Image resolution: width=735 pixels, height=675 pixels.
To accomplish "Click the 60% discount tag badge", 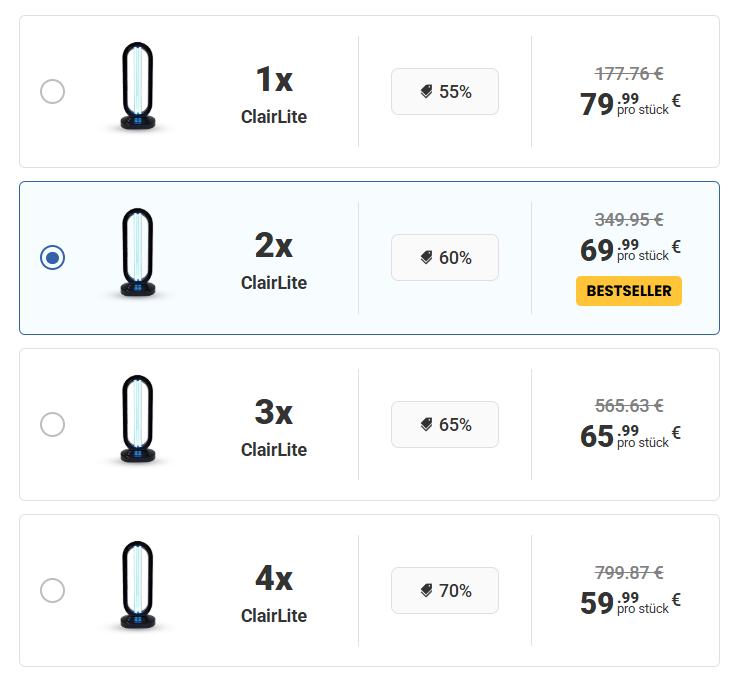I will coord(445,258).
